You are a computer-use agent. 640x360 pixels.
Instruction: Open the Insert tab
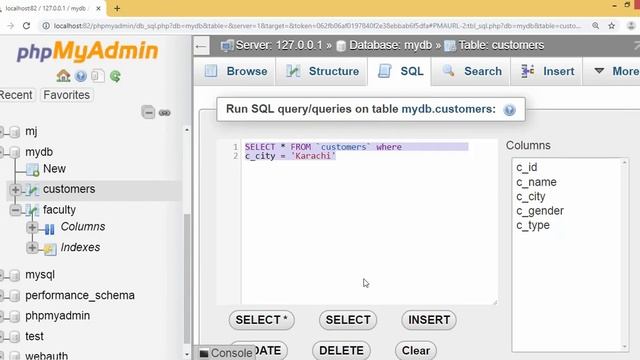point(547,71)
